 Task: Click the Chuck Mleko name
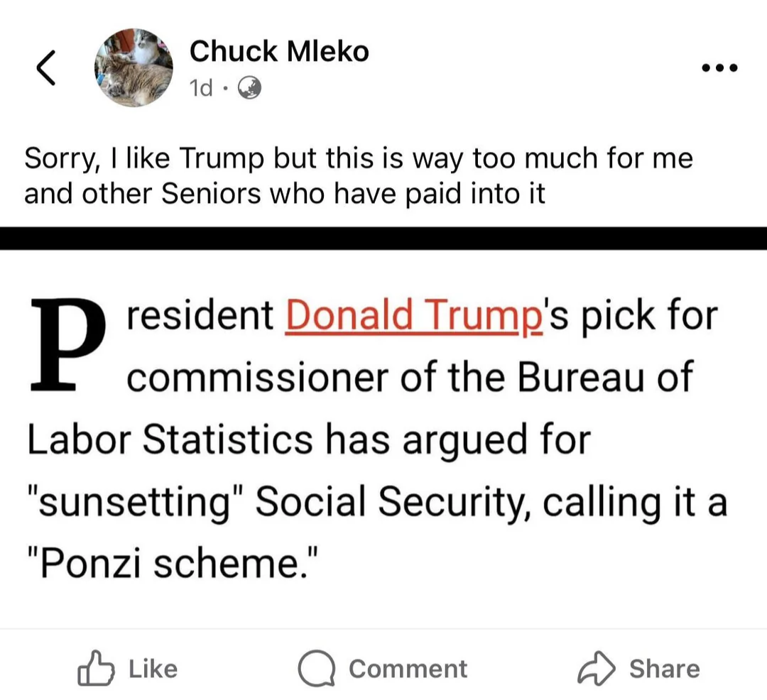[279, 51]
